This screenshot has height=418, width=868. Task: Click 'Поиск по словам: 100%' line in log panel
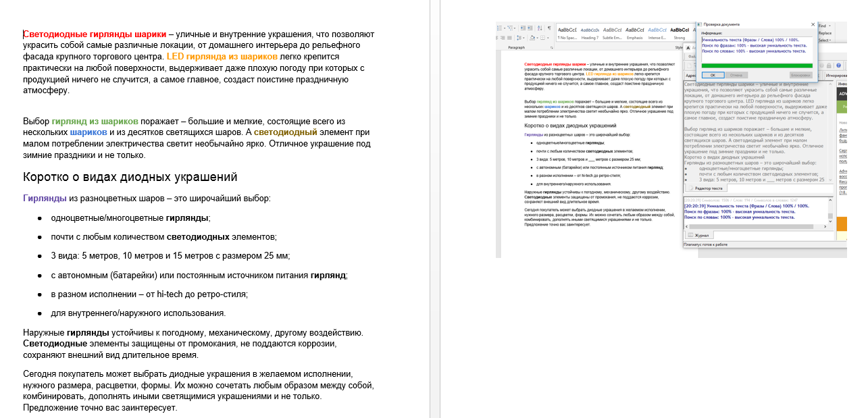(x=740, y=217)
